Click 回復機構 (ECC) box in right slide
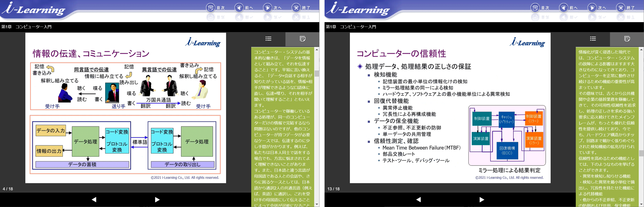The height and width of the screenshot is (207, 644). tap(507, 151)
